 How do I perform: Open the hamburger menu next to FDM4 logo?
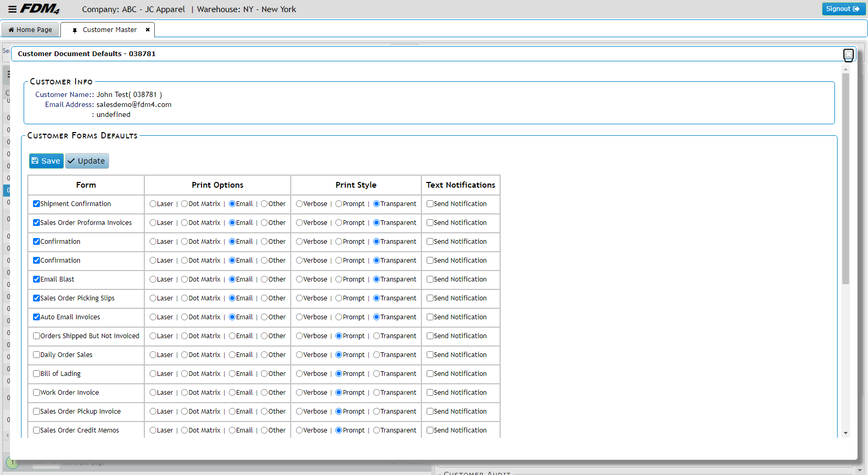(12, 9)
